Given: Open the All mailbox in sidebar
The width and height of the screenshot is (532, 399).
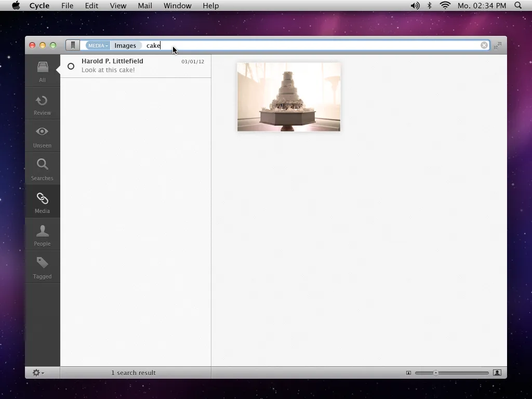Looking at the screenshot, I should tap(43, 71).
